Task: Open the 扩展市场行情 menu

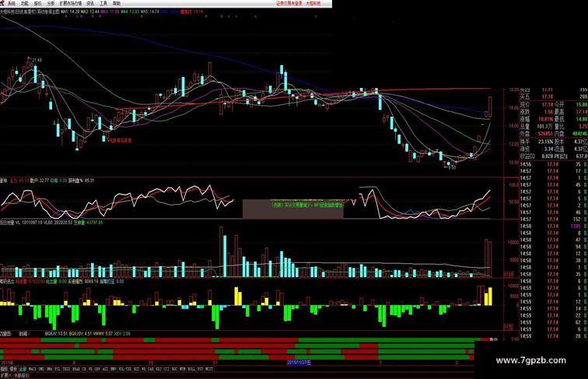Action: coord(71,3)
